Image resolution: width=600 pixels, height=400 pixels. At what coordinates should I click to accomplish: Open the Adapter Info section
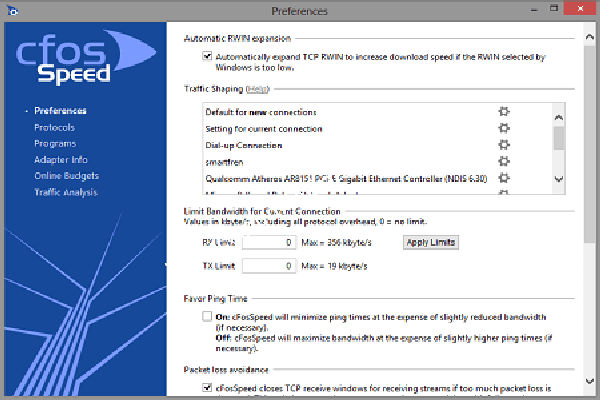click(x=61, y=160)
